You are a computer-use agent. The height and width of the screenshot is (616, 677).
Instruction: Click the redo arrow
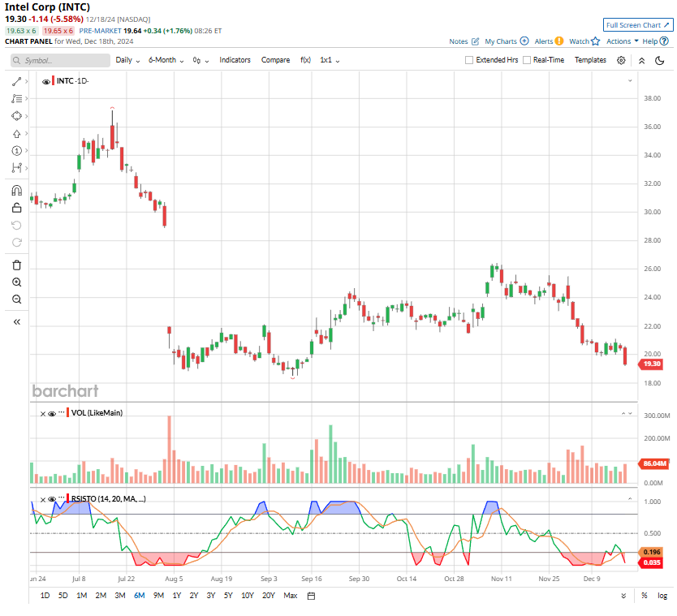tap(16, 242)
